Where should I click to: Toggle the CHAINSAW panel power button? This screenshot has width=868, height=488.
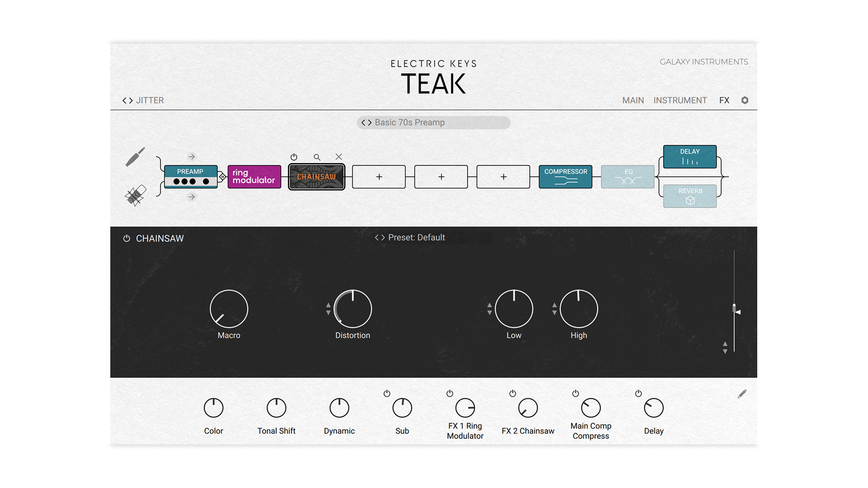(x=126, y=238)
